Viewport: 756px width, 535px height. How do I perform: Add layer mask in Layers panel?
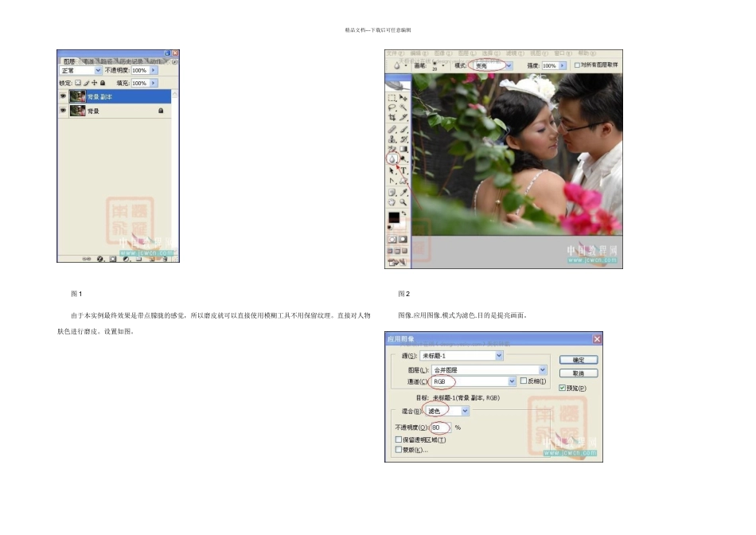point(113,259)
